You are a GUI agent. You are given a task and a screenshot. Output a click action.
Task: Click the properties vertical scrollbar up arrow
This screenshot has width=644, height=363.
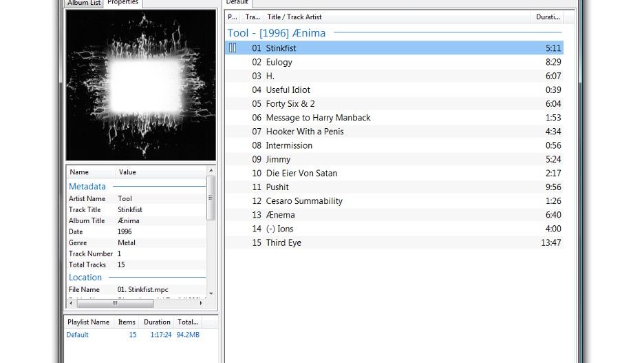pos(211,171)
